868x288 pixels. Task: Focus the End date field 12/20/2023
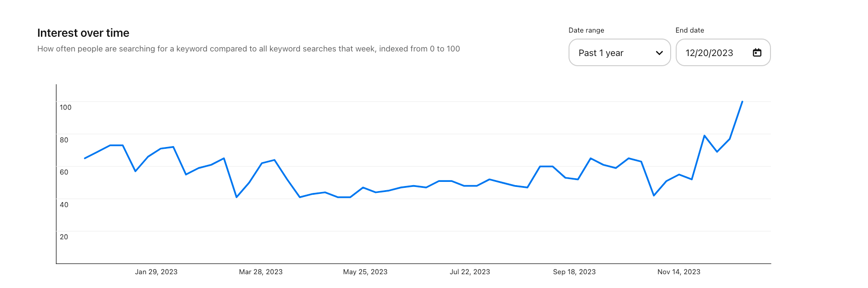pyautogui.click(x=709, y=53)
